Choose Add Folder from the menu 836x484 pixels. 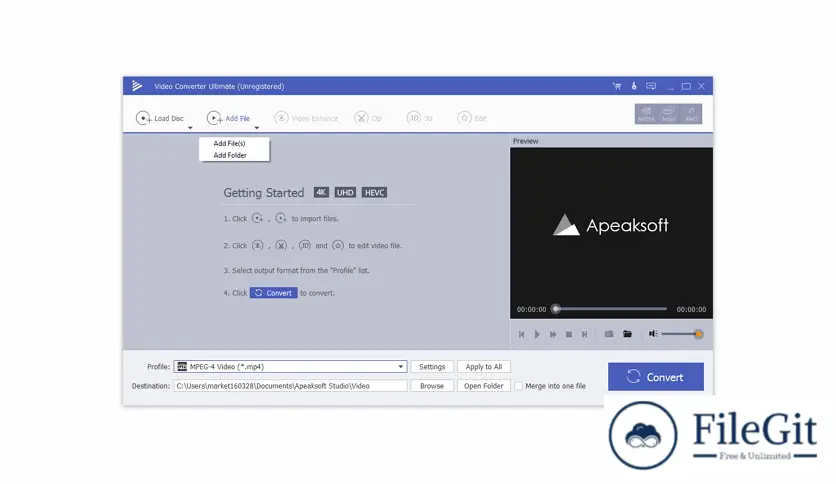click(230, 155)
